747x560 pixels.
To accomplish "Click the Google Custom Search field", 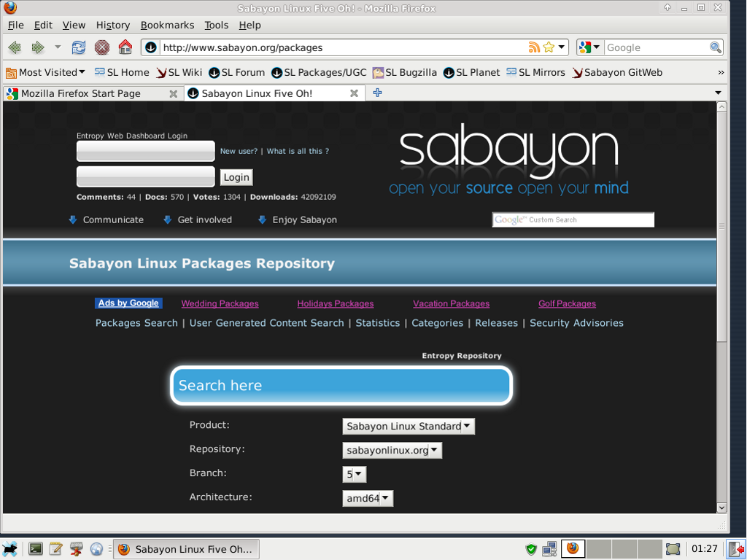I will pyautogui.click(x=573, y=219).
